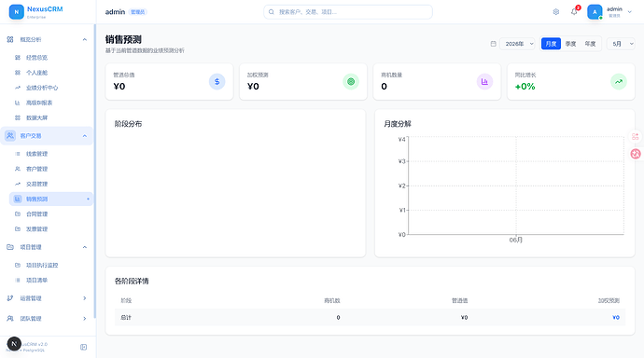Click the 月度分解 chart title
This screenshot has width=644, height=358.
point(398,124)
